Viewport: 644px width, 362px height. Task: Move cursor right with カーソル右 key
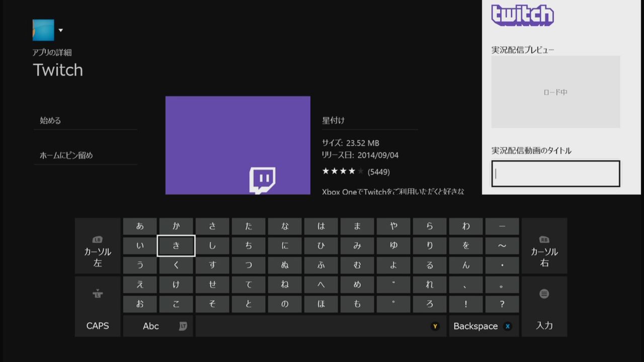pos(544,246)
